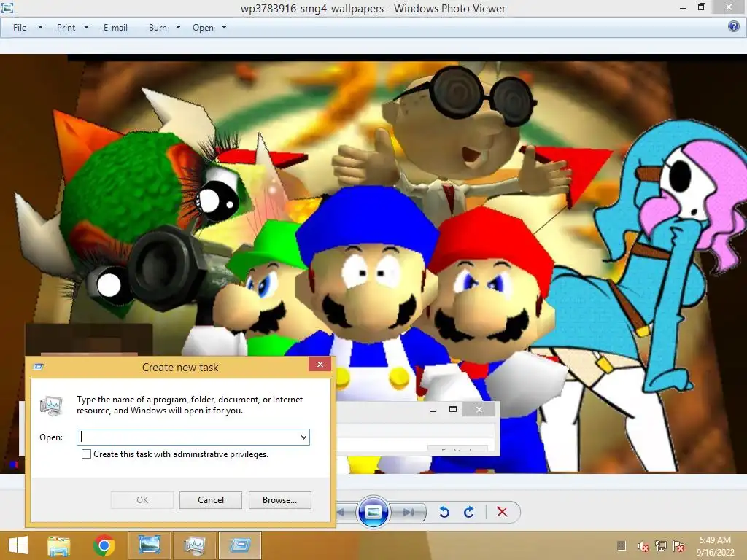Click Create new task title icon
Image resolution: width=747 pixels, height=560 pixels.
tap(39, 367)
